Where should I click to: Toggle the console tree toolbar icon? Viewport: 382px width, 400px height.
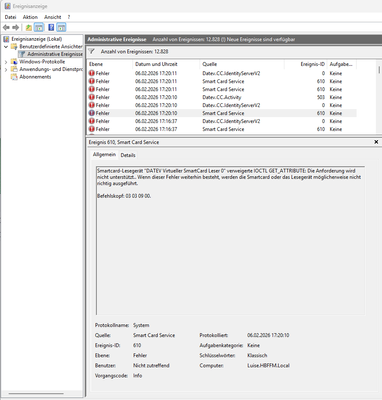[39, 28]
